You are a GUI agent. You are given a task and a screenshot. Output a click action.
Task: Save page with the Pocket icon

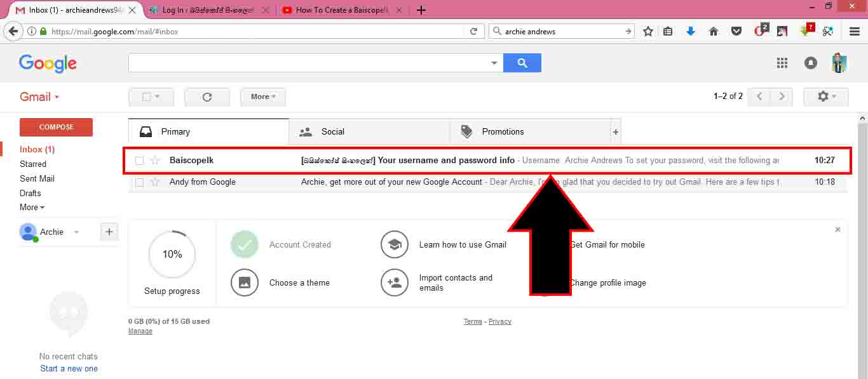[736, 31]
